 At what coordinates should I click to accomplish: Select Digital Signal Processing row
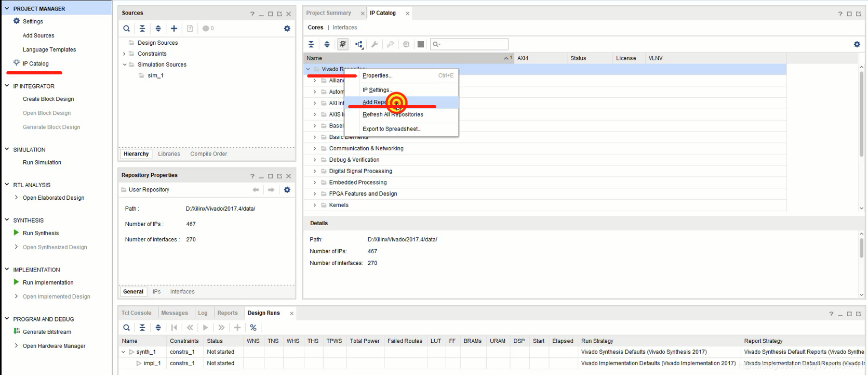click(545, 171)
